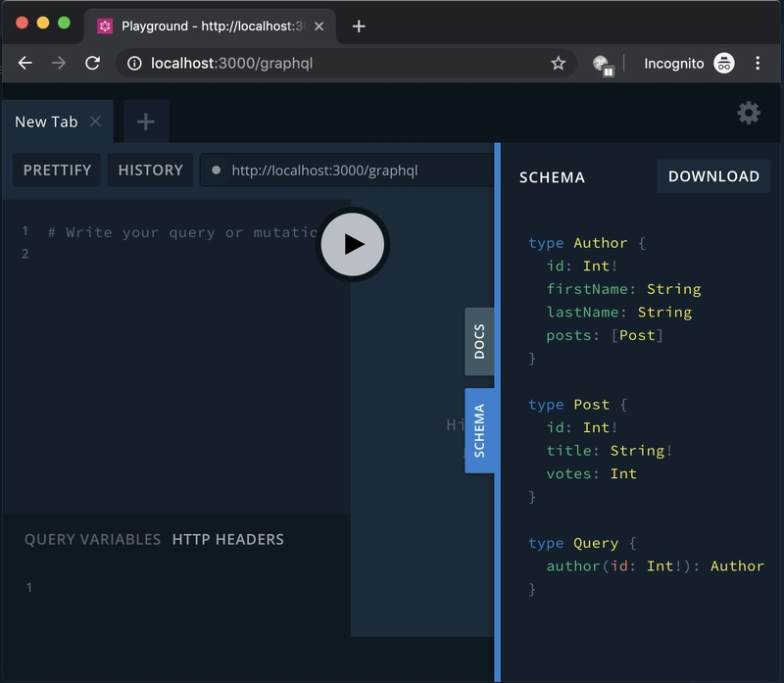This screenshot has width=784, height=683.
Task: Click the yellow macOS minimize button
Action: tap(43, 23)
